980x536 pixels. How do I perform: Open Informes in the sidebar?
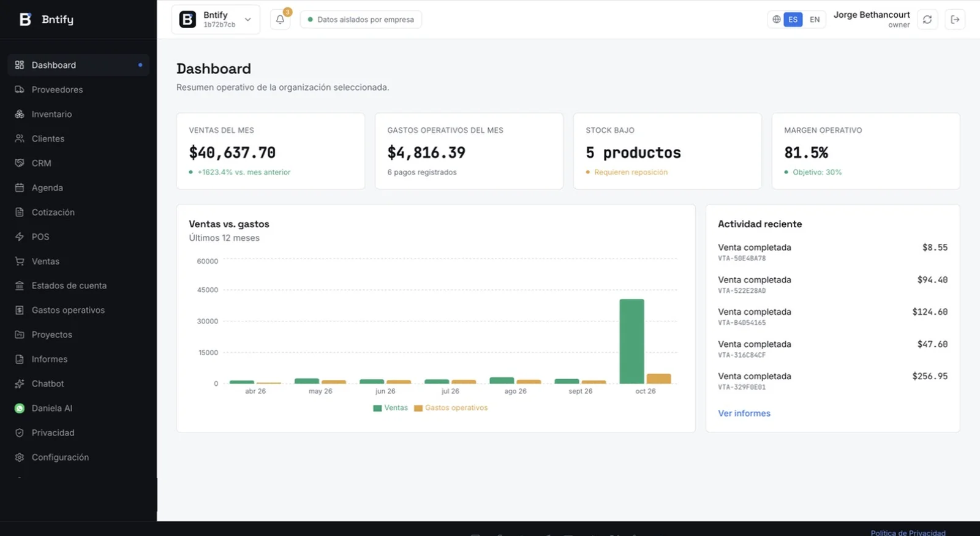(x=78, y=359)
